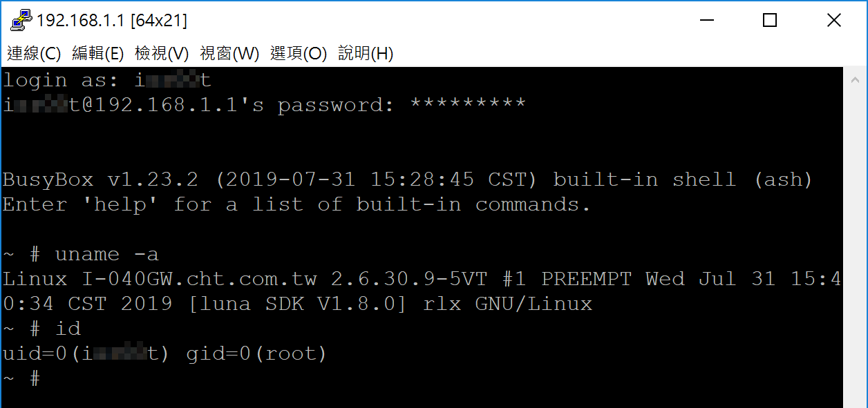Open the 編輯(E) menu
The width and height of the screenshot is (868, 408).
[97, 53]
